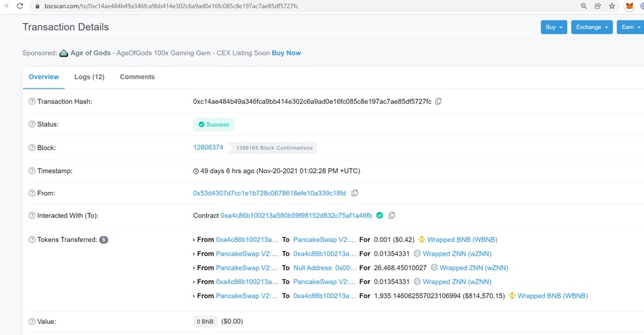Open From address 0x53d4307d7cc1e1b7 link
Image resolution: width=644 pixels, height=335 pixels.
pos(269,193)
